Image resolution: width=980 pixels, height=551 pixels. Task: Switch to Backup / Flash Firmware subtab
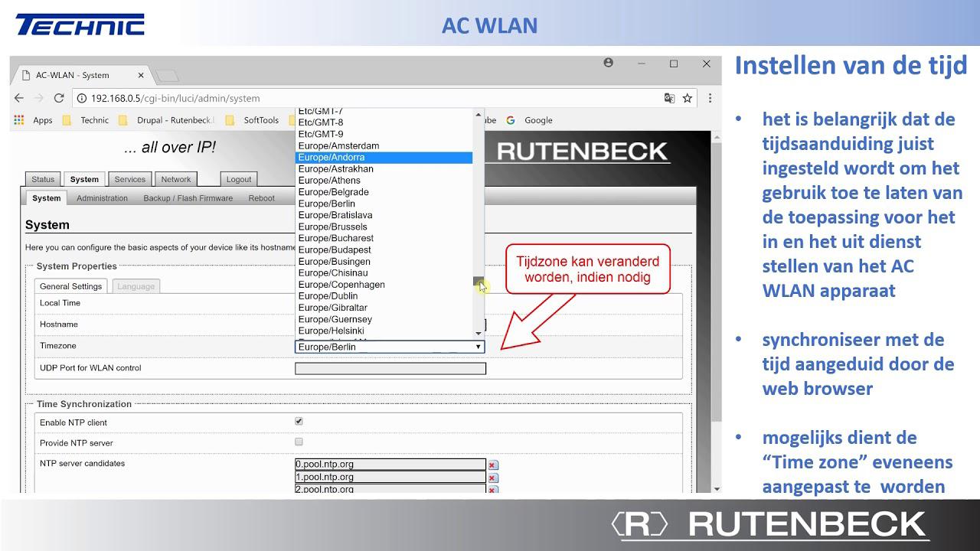point(188,198)
